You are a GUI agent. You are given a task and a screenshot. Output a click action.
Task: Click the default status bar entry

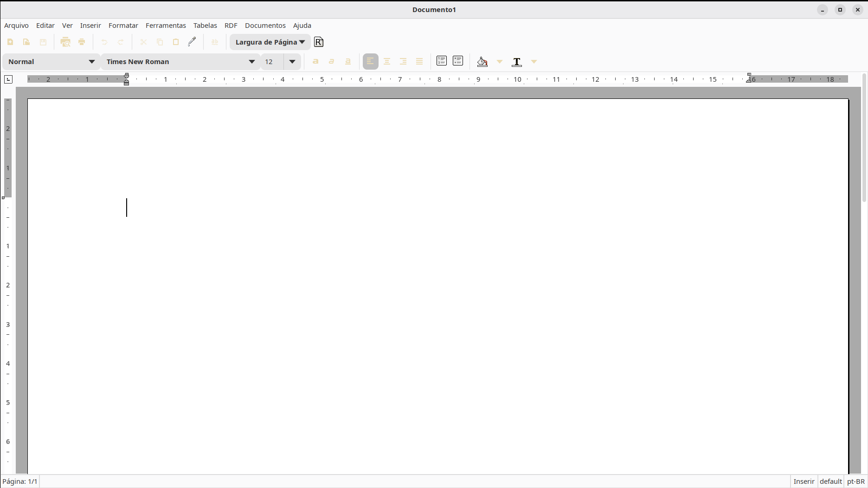click(x=830, y=481)
